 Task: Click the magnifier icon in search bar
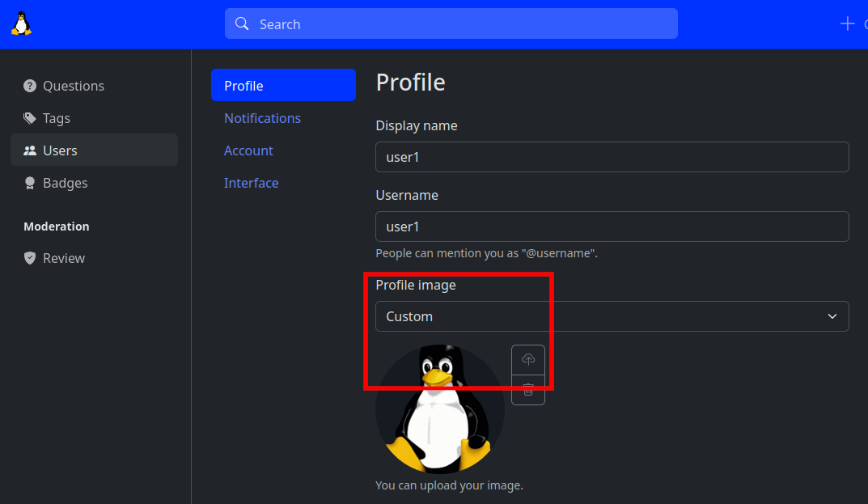pos(242,23)
